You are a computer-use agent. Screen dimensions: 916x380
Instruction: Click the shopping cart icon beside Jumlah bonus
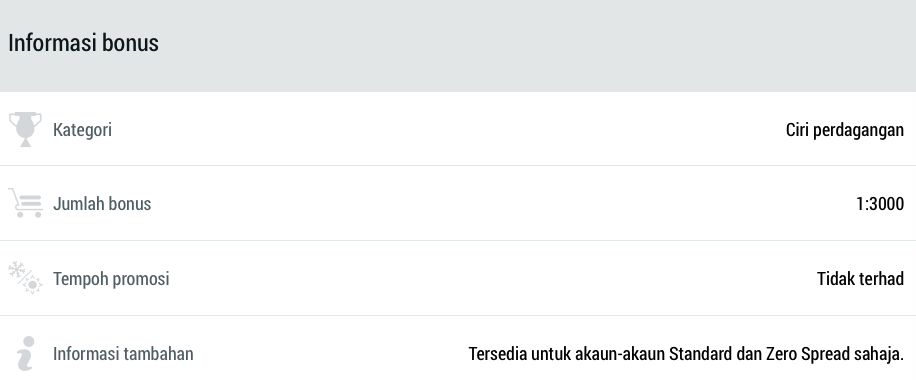(25, 203)
